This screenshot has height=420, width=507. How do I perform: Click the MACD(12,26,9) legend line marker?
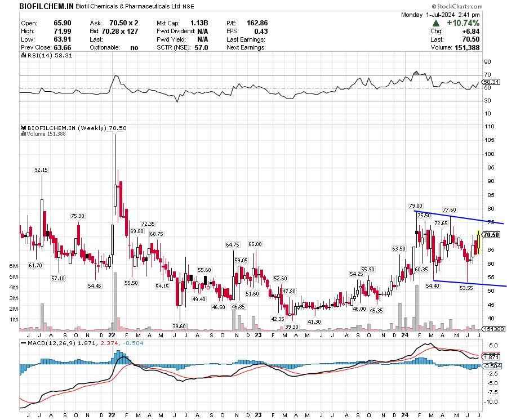(x=23, y=343)
